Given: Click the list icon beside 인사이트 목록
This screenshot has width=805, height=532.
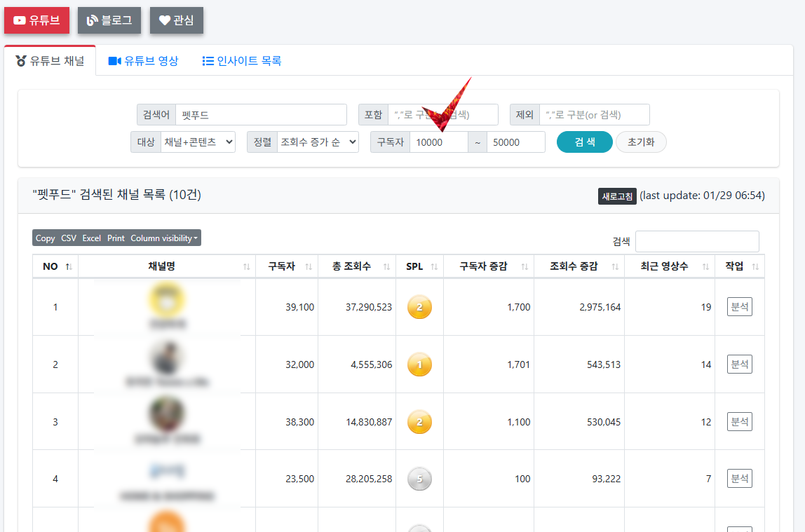Looking at the screenshot, I should 208,60.
